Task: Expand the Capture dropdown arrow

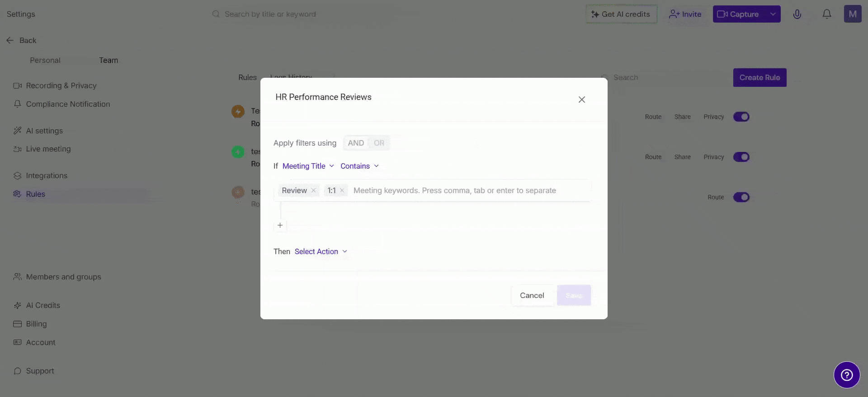Action: pyautogui.click(x=773, y=14)
